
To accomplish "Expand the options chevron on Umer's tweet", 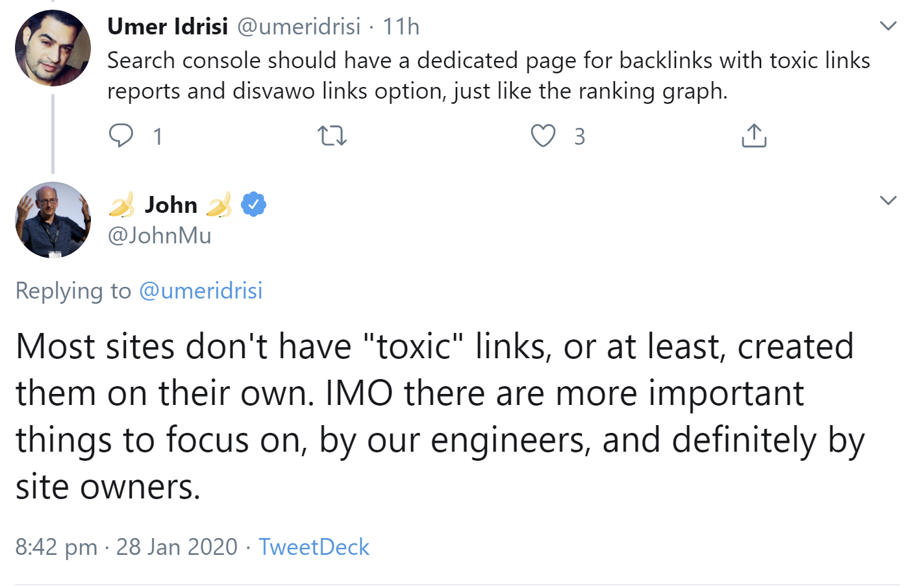I will point(888,26).
